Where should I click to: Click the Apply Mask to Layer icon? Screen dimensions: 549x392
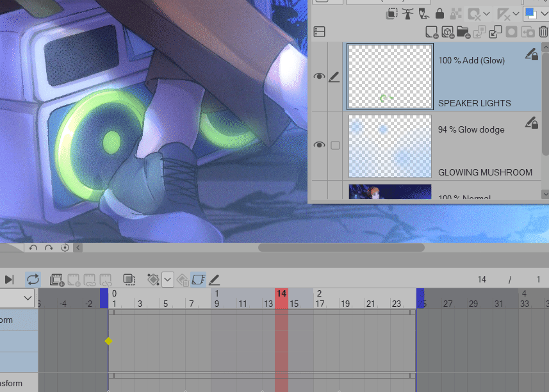point(528,32)
